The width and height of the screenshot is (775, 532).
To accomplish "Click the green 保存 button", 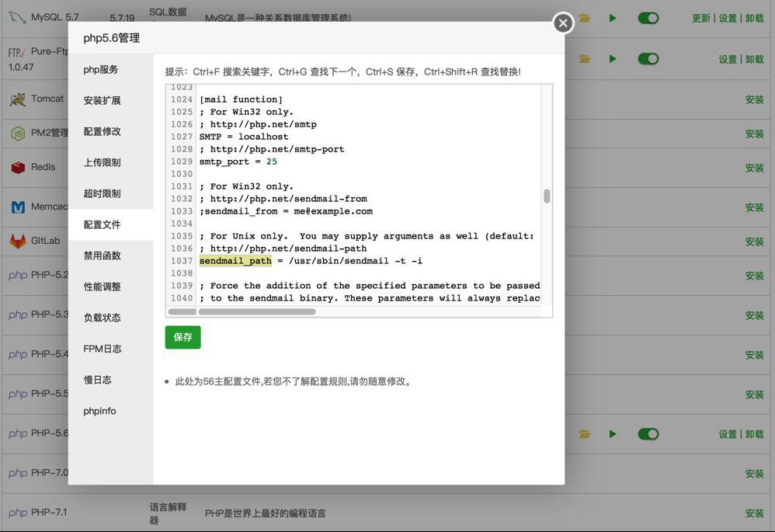I will [x=182, y=337].
